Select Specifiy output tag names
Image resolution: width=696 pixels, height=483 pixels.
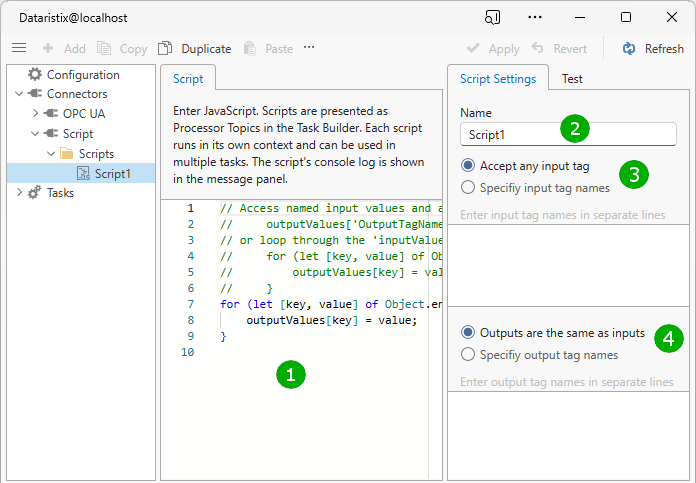468,354
